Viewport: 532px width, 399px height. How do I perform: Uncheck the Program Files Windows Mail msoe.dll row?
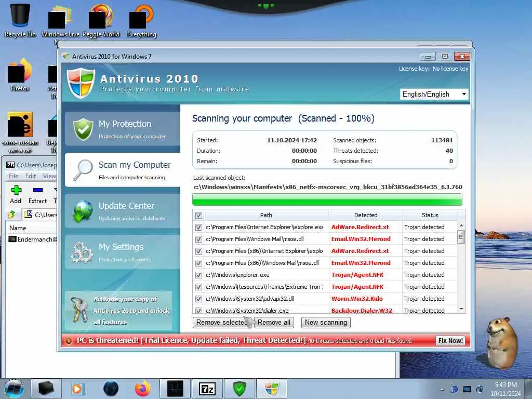click(199, 239)
